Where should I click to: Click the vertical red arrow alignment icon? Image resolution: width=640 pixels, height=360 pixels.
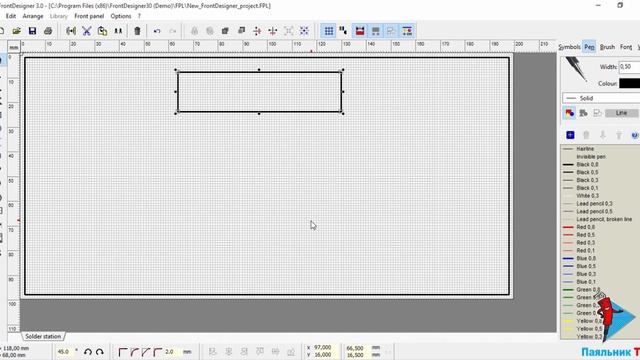(273, 31)
